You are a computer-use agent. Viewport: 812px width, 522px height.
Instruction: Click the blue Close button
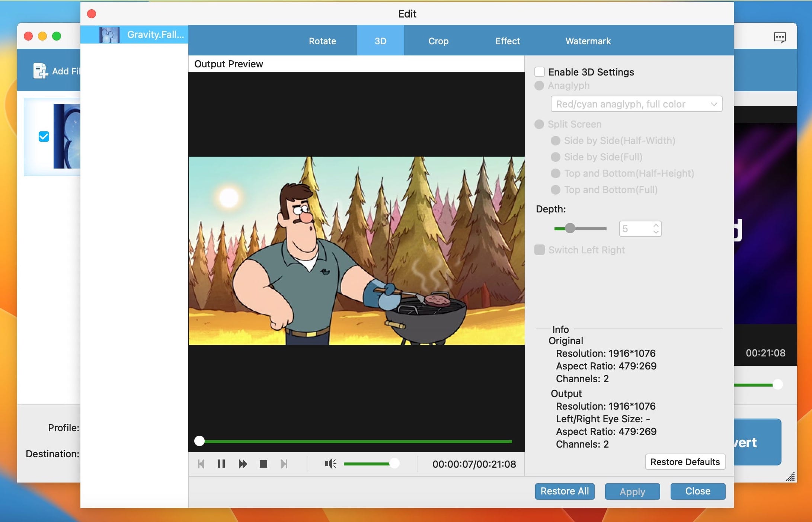point(698,491)
